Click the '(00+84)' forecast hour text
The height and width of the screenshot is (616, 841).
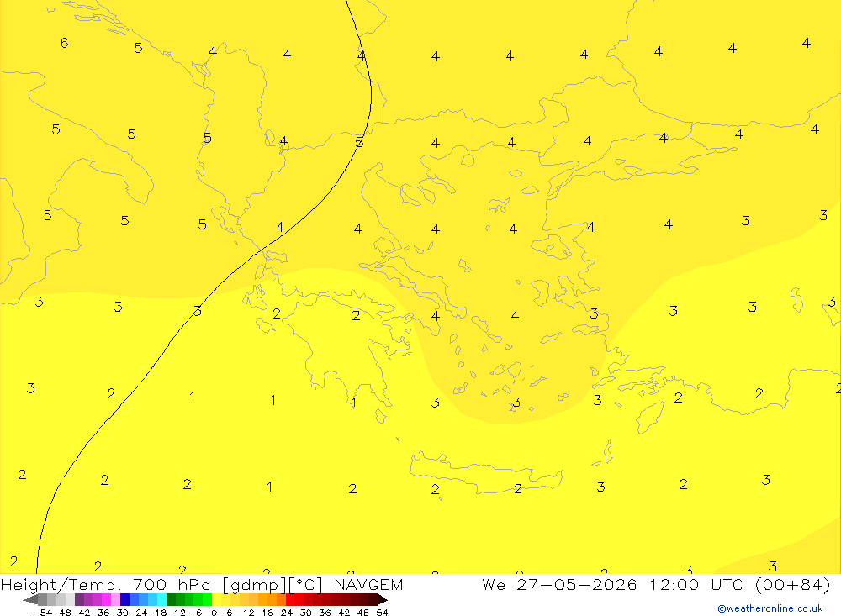click(793, 584)
